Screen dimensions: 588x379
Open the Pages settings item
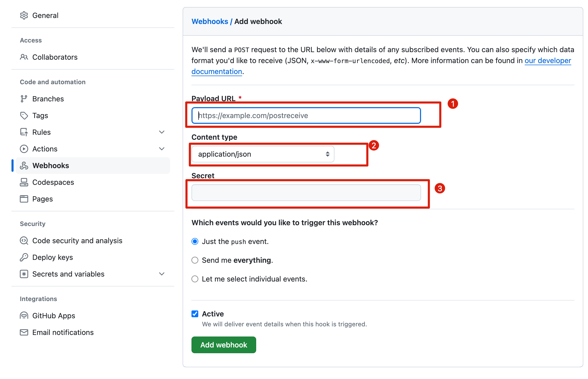[43, 199]
